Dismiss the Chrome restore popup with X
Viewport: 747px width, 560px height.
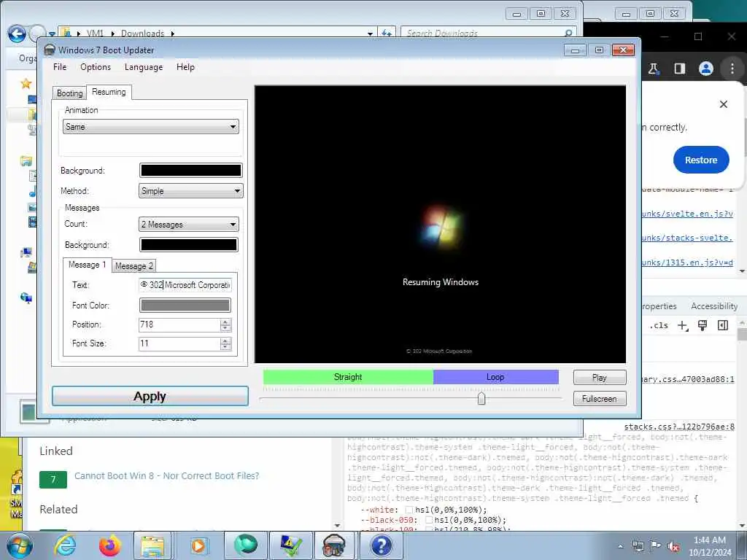tap(723, 104)
